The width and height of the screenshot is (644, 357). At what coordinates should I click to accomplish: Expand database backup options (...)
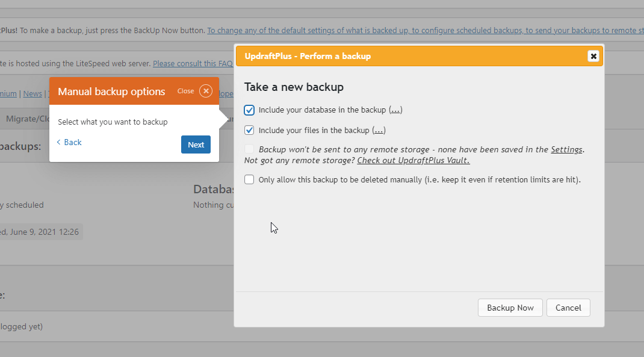pos(395,110)
